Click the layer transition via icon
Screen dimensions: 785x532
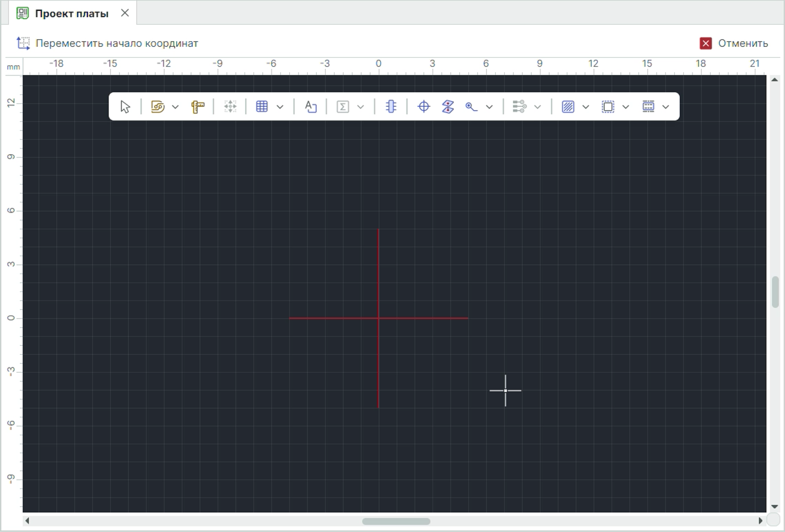pyautogui.click(x=448, y=107)
